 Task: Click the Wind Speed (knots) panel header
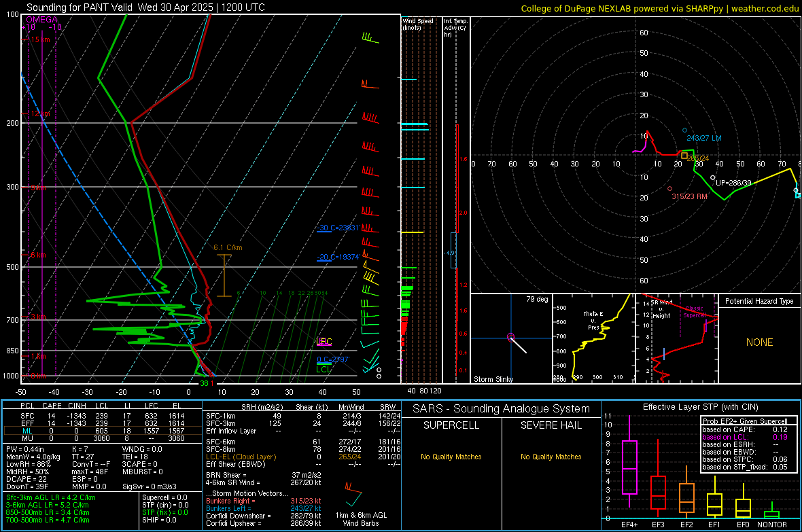[418, 24]
